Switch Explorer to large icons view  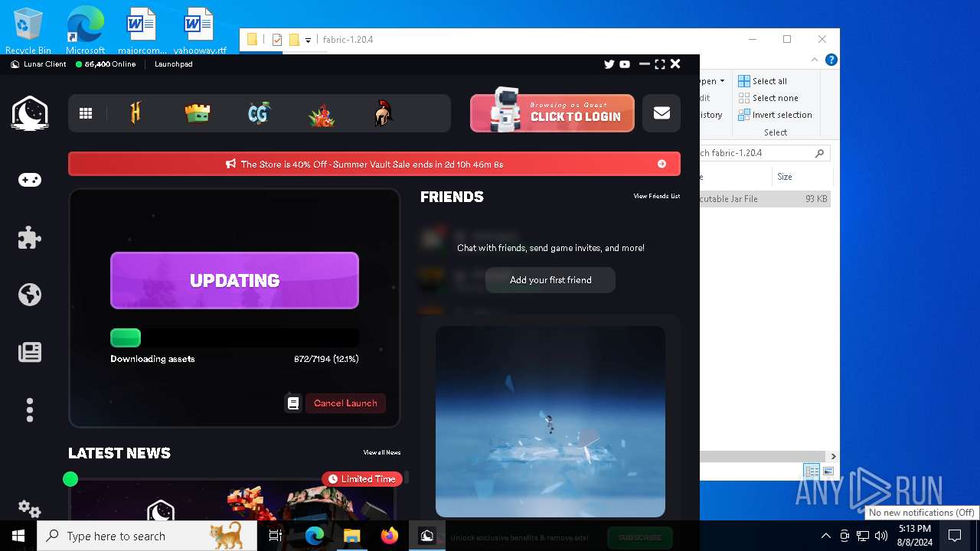point(828,471)
